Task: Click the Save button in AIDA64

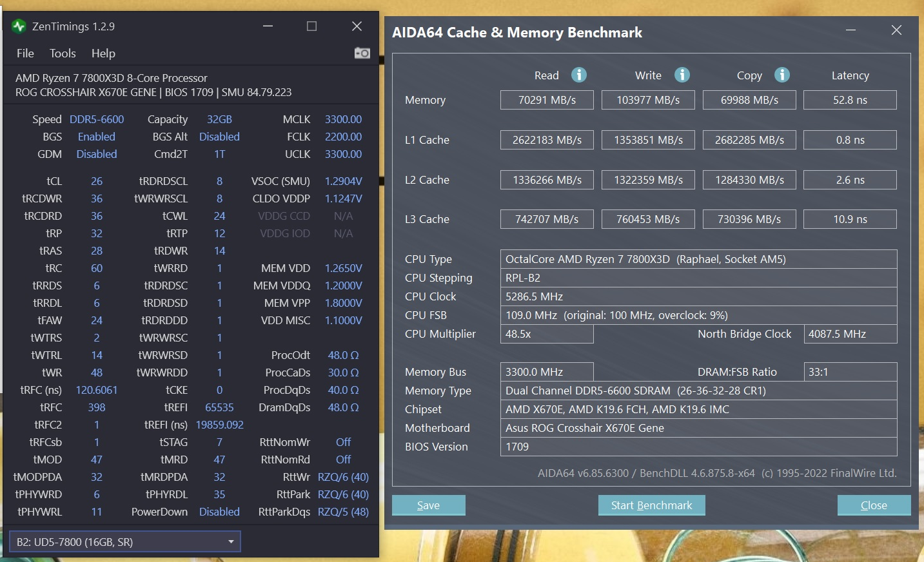Action: click(429, 505)
